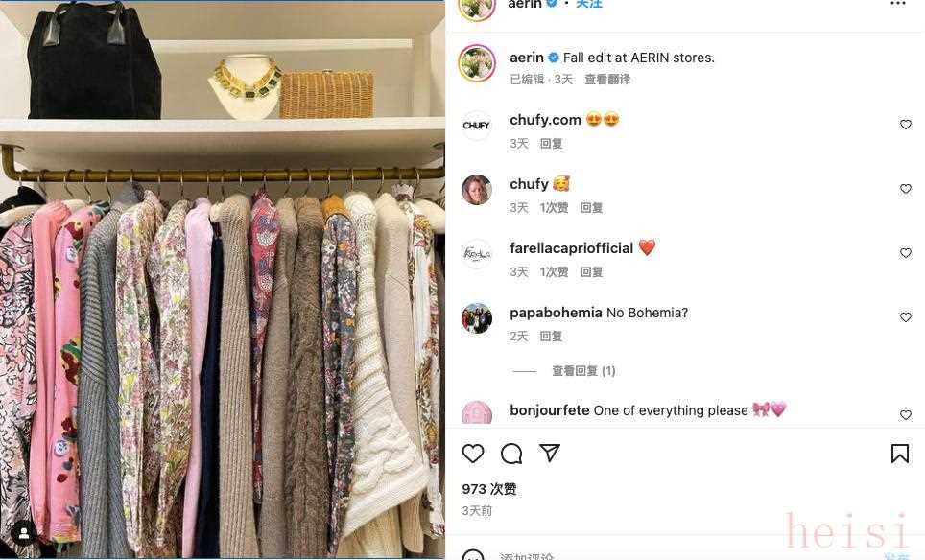925x560 pixels.
Task: Save post with bookmark icon
Action: 900,454
